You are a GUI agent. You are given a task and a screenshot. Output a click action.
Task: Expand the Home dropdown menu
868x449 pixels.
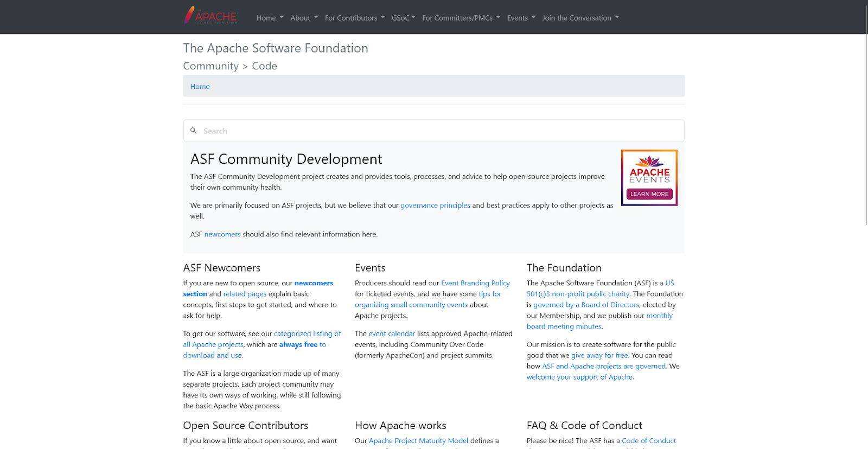point(270,18)
